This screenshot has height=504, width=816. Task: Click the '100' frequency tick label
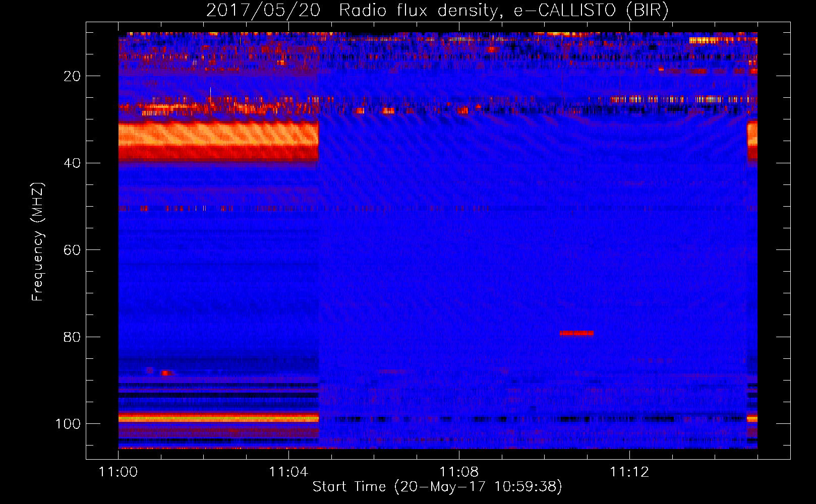(68, 424)
